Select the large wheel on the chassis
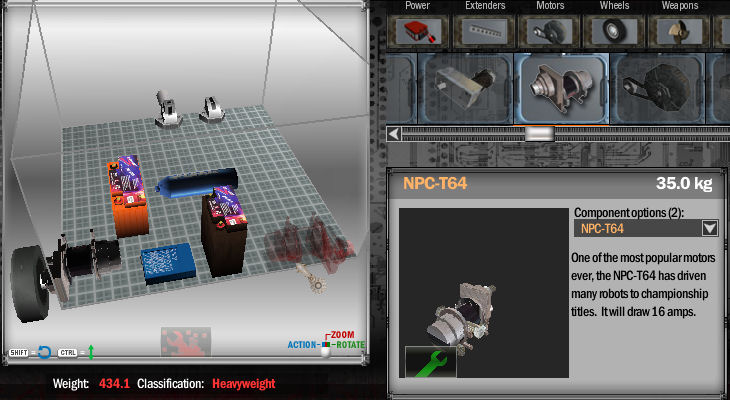This screenshot has height=400, width=730. click(x=30, y=284)
